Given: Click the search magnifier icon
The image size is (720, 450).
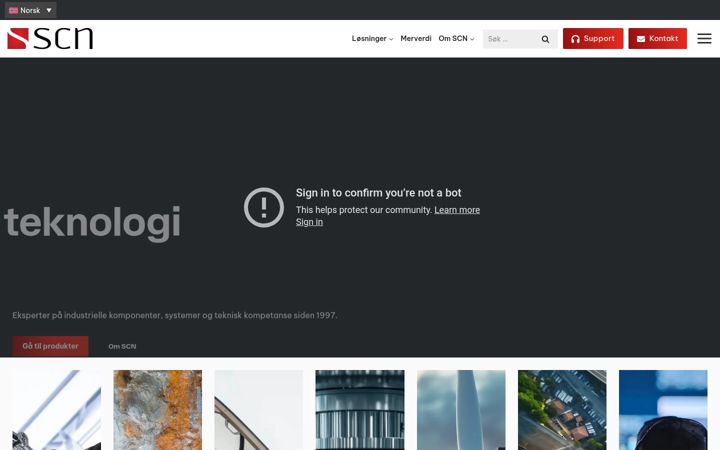Looking at the screenshot, I should 545,39.
